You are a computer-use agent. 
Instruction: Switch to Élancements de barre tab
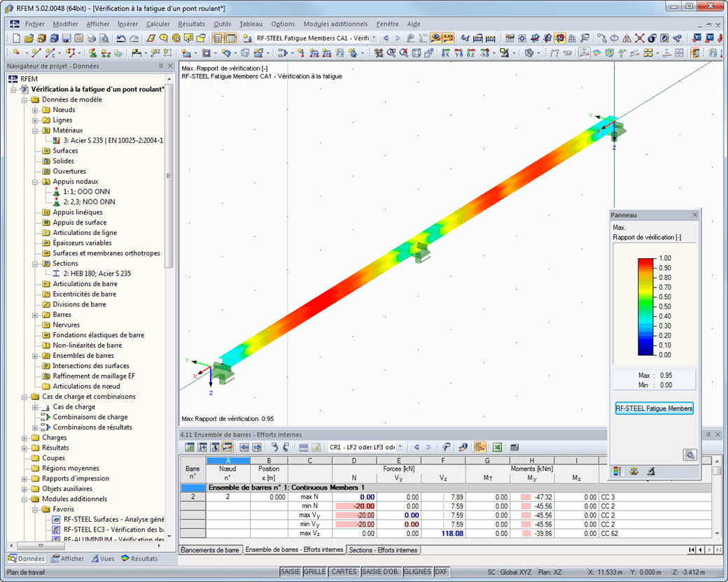click(x=210, y=550)
